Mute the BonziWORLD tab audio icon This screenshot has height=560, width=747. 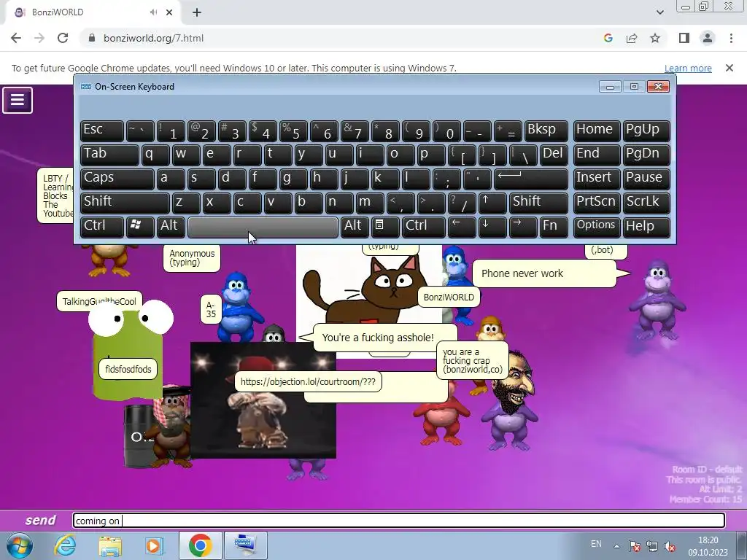coord(153,12)
